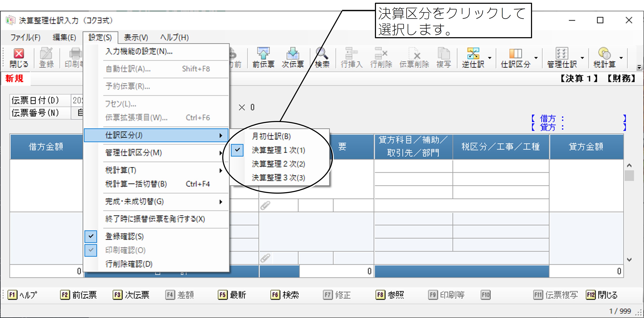
Task: Choose フセン(L)... menu entry
Action: pyautogui.click(x=156, y=104)
